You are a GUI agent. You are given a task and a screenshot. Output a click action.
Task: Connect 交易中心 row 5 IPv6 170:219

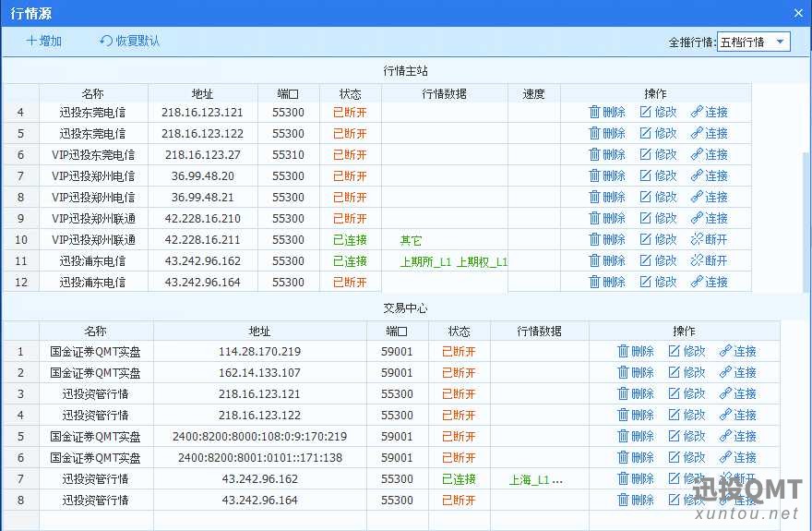(737, 436)
